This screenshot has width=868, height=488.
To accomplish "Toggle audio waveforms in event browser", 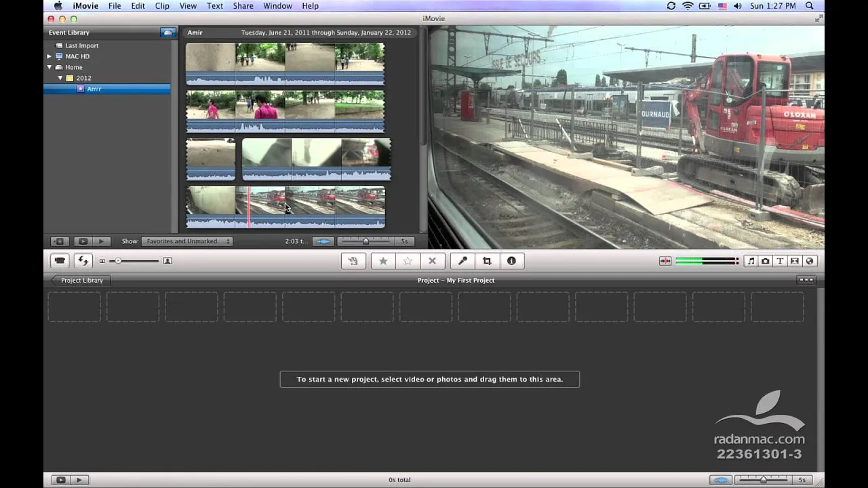I will pos(324,241).
